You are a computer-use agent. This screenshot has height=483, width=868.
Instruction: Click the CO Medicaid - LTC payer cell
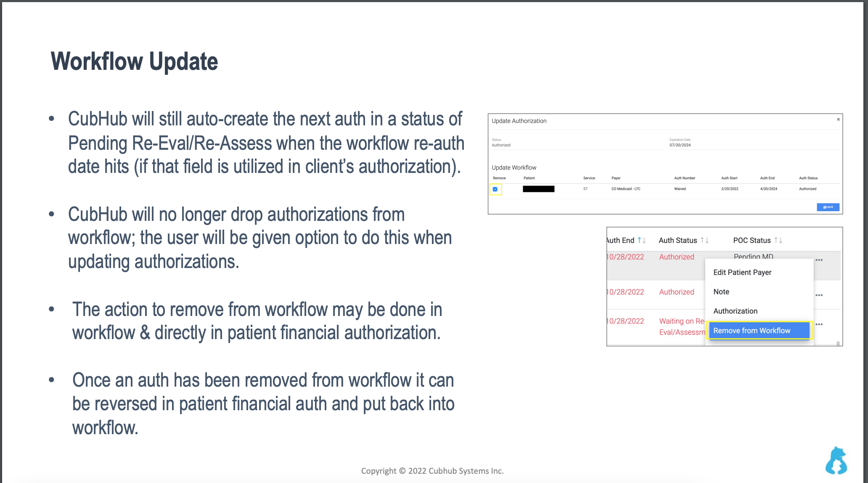click(x=626, y=189)
